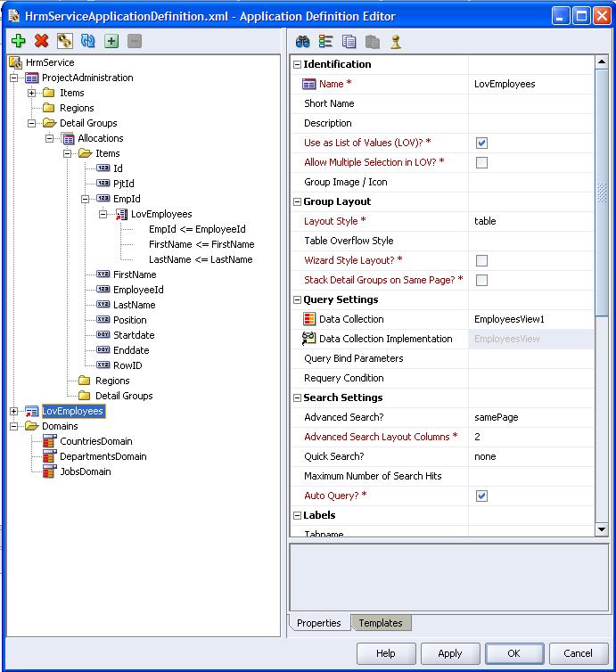Collapse the Domains folder in tree
The width and height of the screenshot is (616, 672).
[x=14, y=426]
